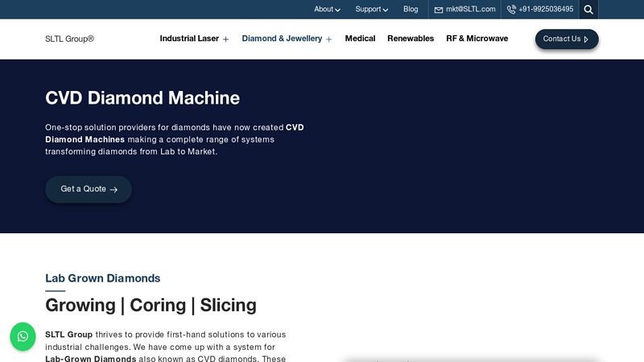Viewport: 644px width, 362px height.
Task: Click the phone handset icon
Action: pos(511,10)
